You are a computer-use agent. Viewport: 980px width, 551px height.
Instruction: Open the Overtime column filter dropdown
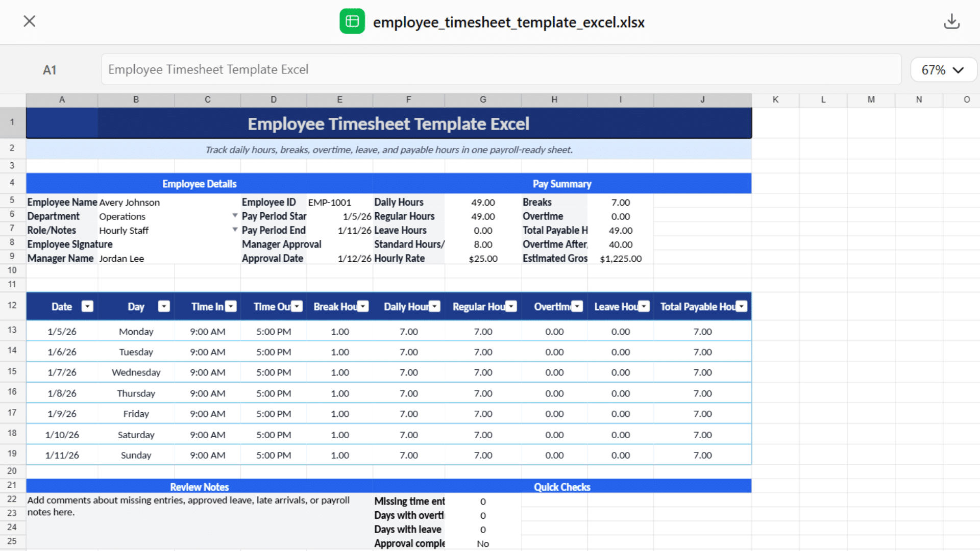[577, 306]
